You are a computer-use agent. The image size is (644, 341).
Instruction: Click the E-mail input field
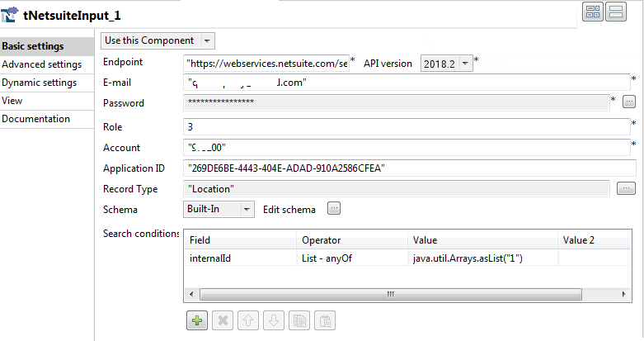(x=407, y=83)
